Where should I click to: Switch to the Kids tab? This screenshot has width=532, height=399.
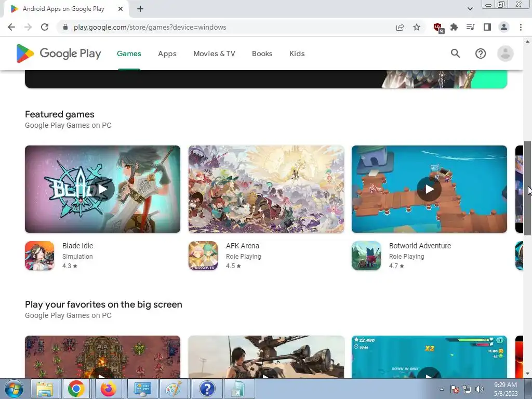(x=297, y=54)
